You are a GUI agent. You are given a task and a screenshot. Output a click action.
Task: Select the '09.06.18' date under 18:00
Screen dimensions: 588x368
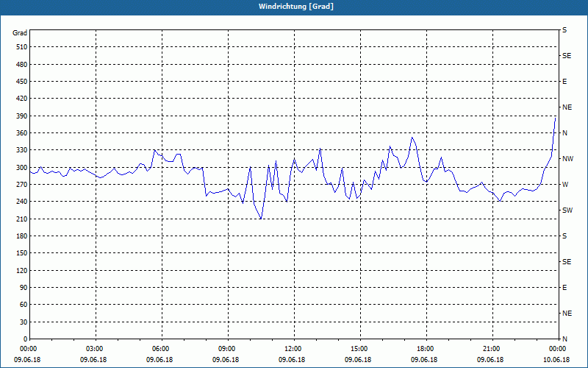tap(424, 360)
